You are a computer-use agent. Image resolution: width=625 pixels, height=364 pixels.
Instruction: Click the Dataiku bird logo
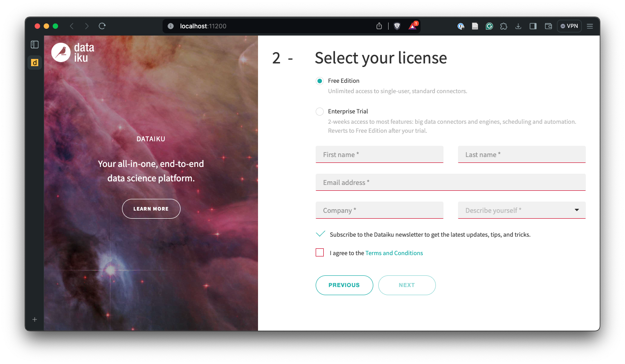[61, 52]
